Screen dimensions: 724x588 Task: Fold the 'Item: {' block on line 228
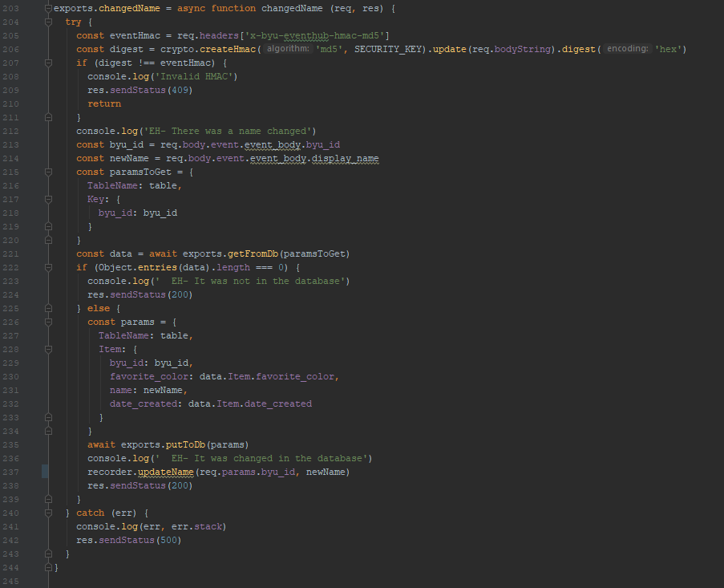coord(48,349)
